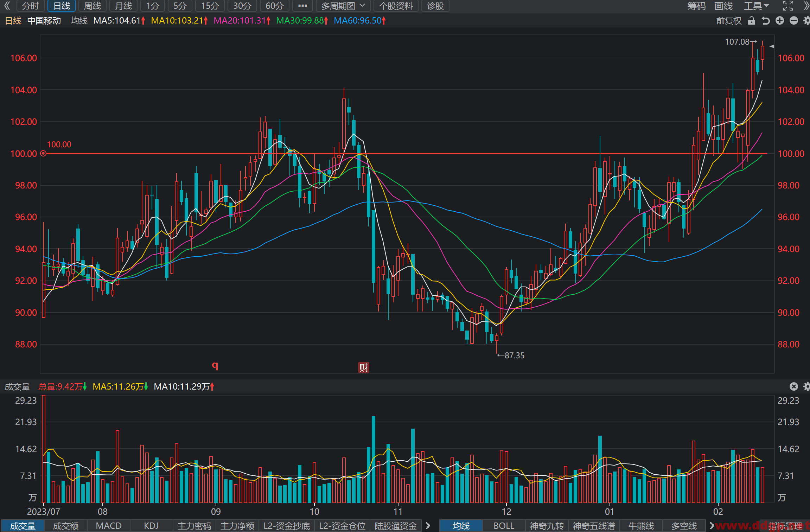Click the MA30:99.88 legend value
The image size is (810, 532).
tap(302, 21)
